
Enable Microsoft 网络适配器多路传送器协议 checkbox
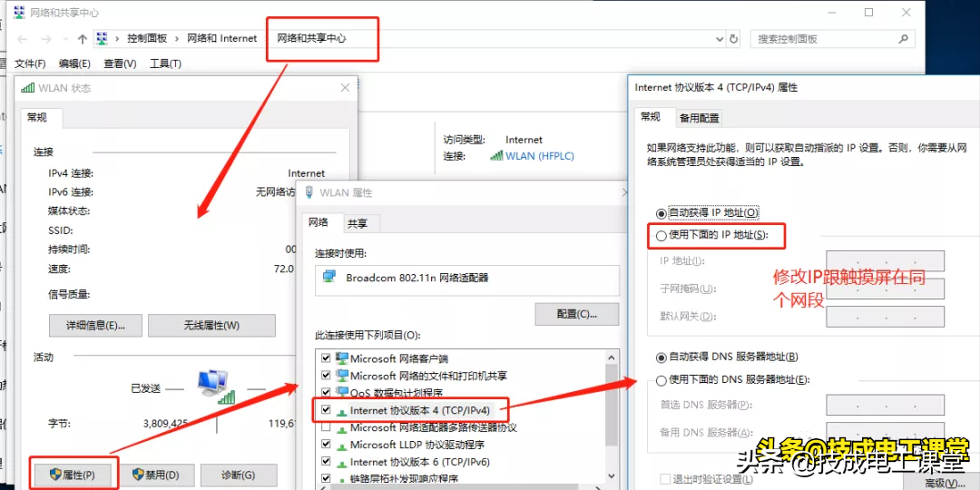326,427
